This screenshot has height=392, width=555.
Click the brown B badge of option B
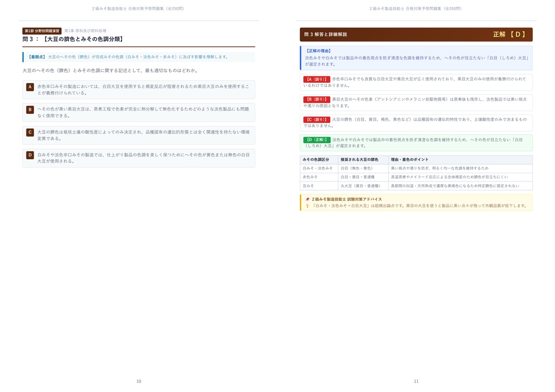click(30, 109)
